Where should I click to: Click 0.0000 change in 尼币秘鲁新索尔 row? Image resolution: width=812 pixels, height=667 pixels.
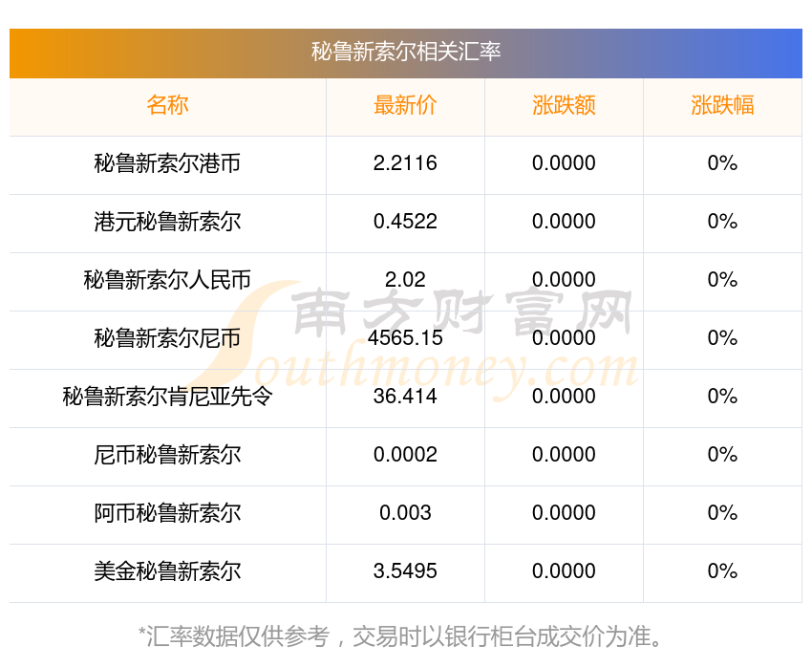point(564,455)
